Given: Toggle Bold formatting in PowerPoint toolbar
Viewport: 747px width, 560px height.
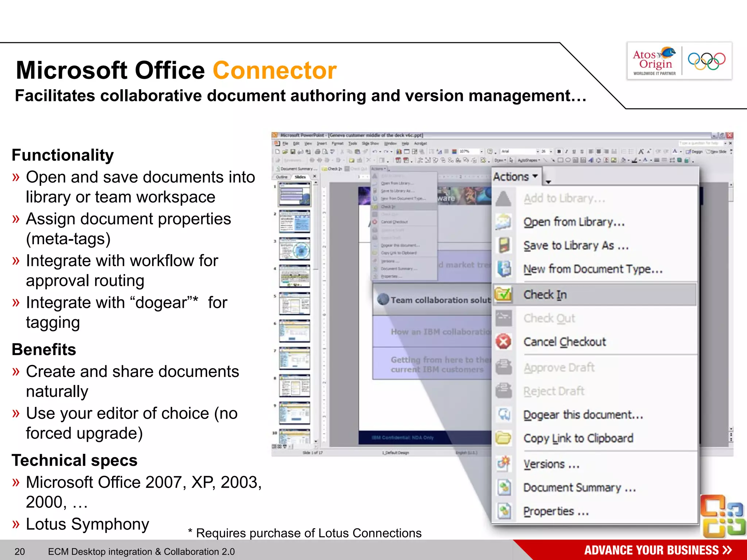Looking at the screenshot, I should [559, 151].
